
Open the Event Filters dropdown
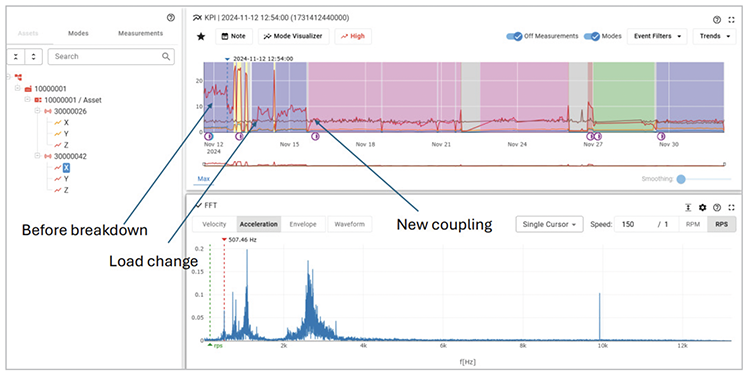(x=657, y=36)
